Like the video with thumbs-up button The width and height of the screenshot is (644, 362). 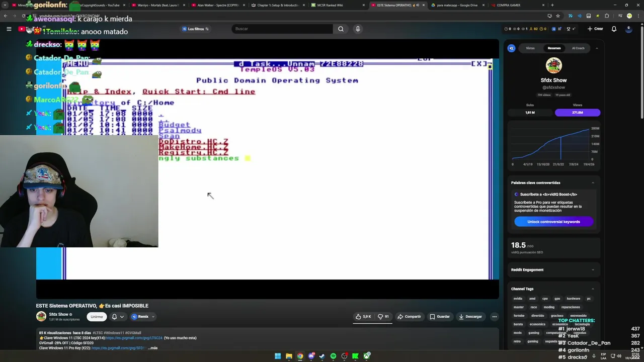363,317
